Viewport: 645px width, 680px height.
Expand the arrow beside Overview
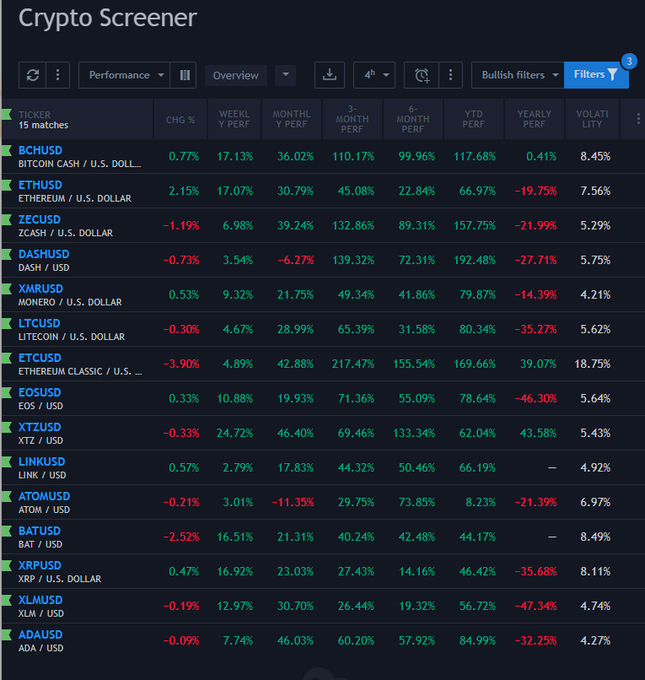pos(285,75)
